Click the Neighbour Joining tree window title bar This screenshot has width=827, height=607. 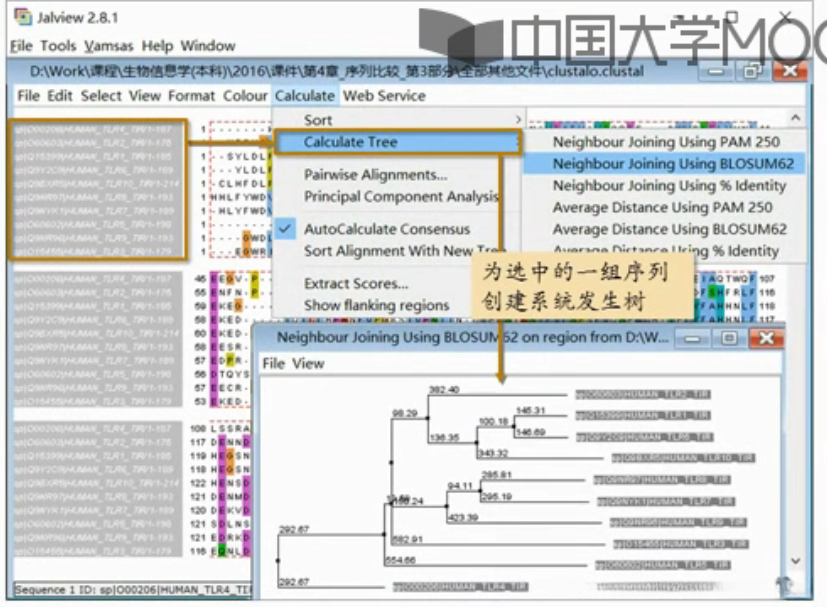(x=472, y=338)
